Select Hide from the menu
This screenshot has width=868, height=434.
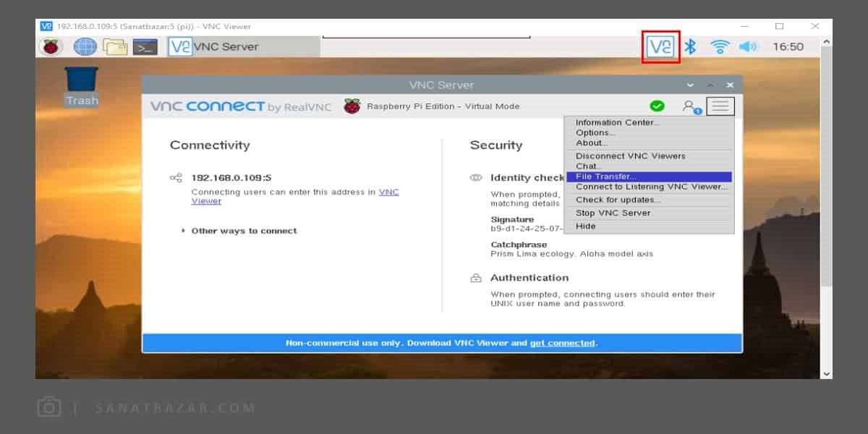tap(649, 226)
